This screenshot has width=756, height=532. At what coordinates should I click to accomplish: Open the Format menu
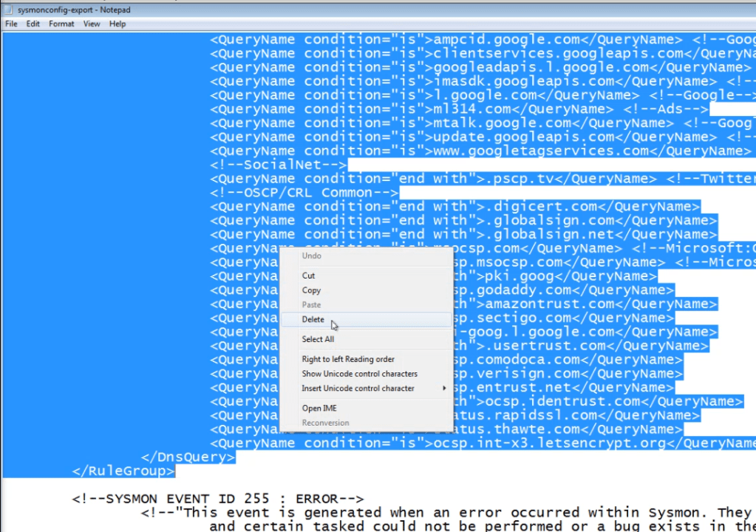(x=61, y=24)
